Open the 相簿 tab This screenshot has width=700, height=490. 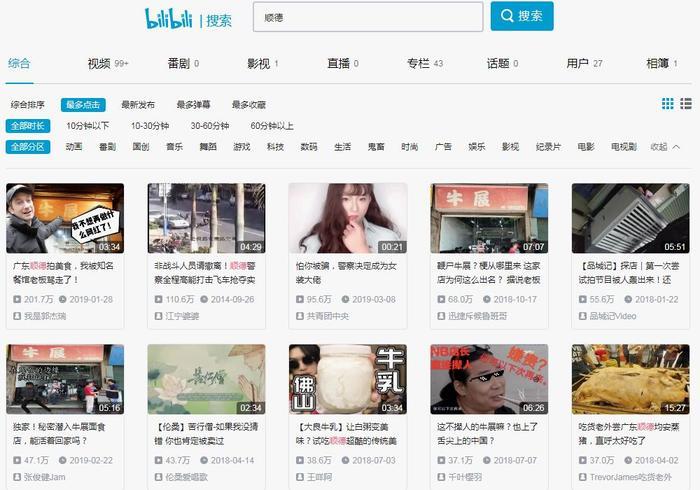(x=662, y=64)
